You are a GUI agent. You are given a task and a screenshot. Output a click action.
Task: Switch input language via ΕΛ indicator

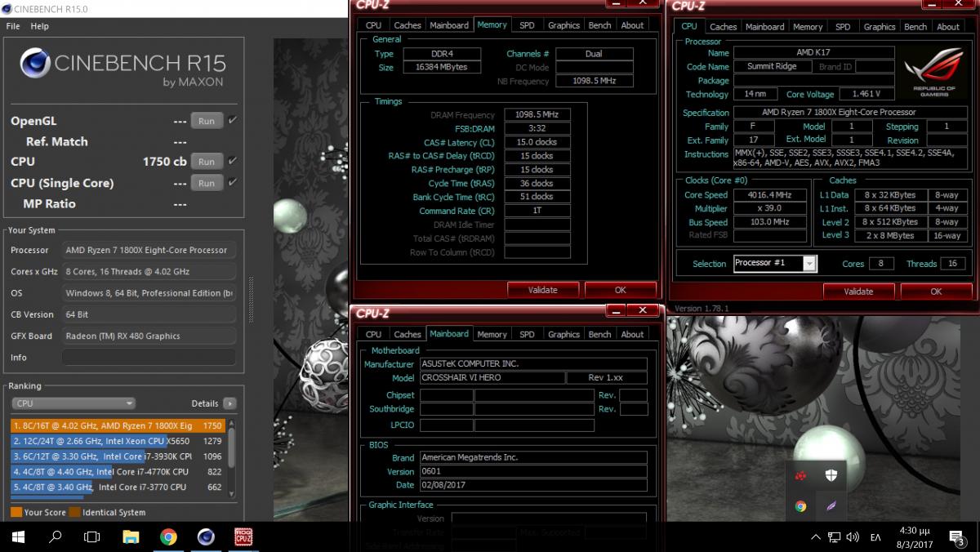tap(875, 537)
